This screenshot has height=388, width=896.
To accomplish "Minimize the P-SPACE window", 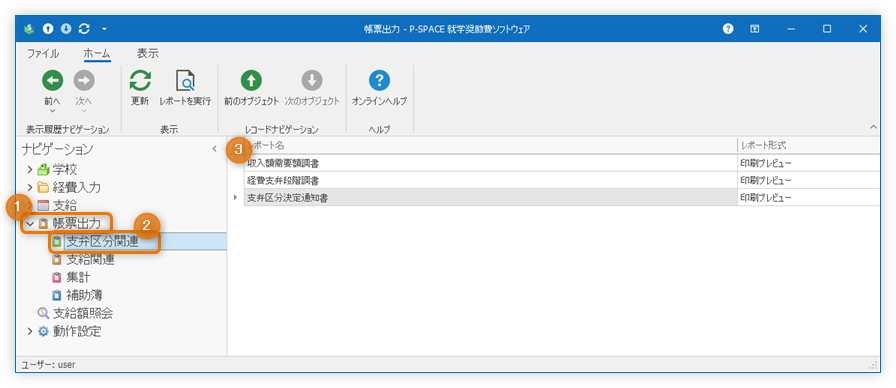I will (x=791, y=29).
